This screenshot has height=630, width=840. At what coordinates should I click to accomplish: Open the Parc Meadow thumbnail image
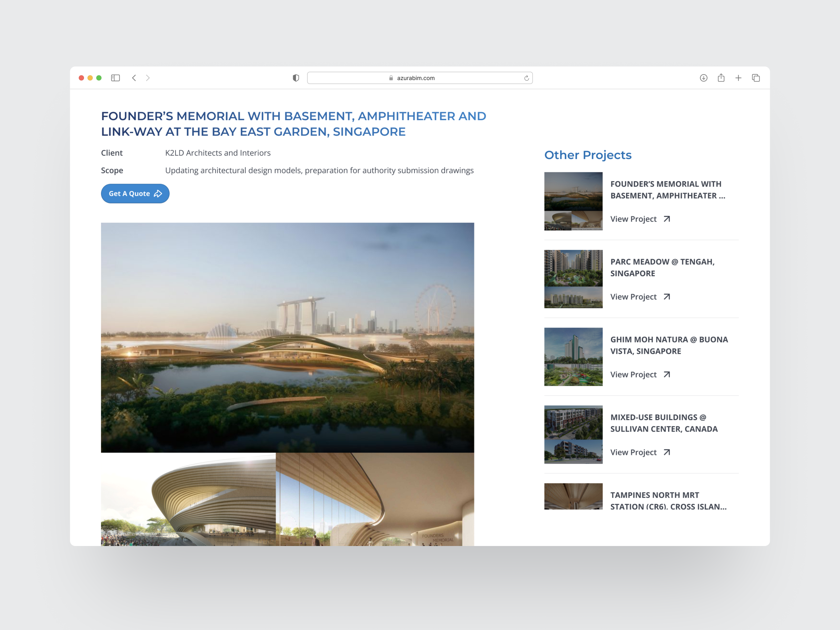(x=573, y=279)
